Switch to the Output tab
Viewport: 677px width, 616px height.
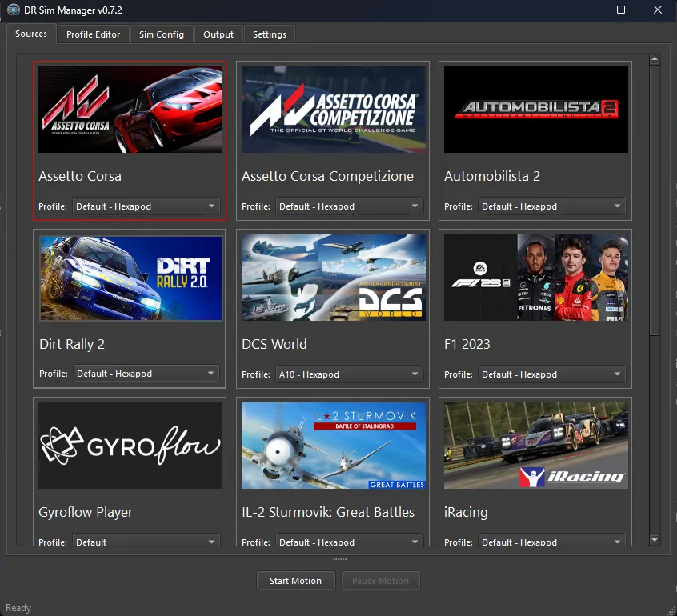(218, 34)
